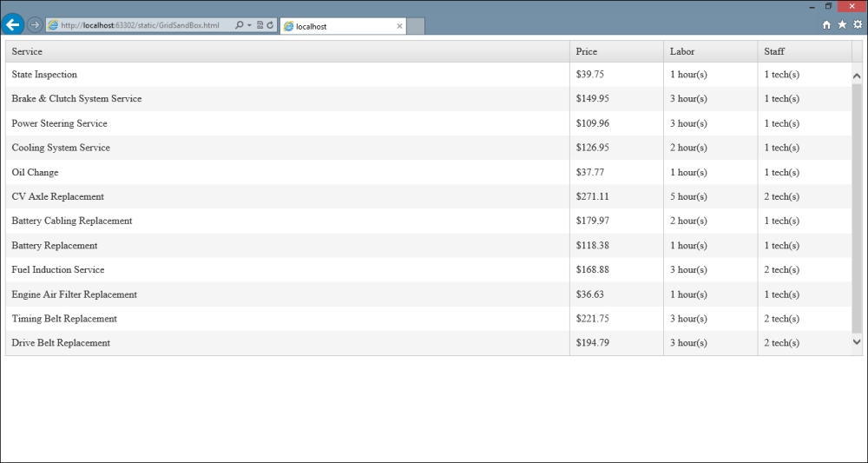Viewport: 868px width, 463px height.
Task: Click the 5 hour(s) labor cell
Action: 710,196
